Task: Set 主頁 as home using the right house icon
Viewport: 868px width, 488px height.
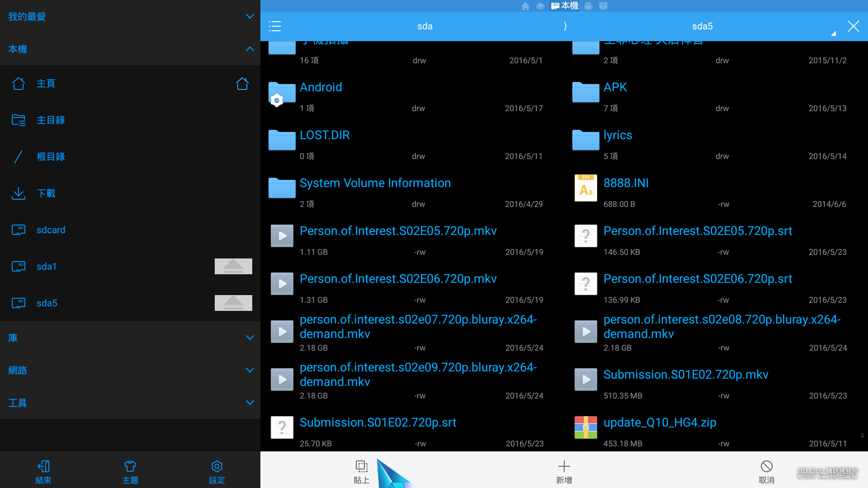Action: tap(242, 84)
